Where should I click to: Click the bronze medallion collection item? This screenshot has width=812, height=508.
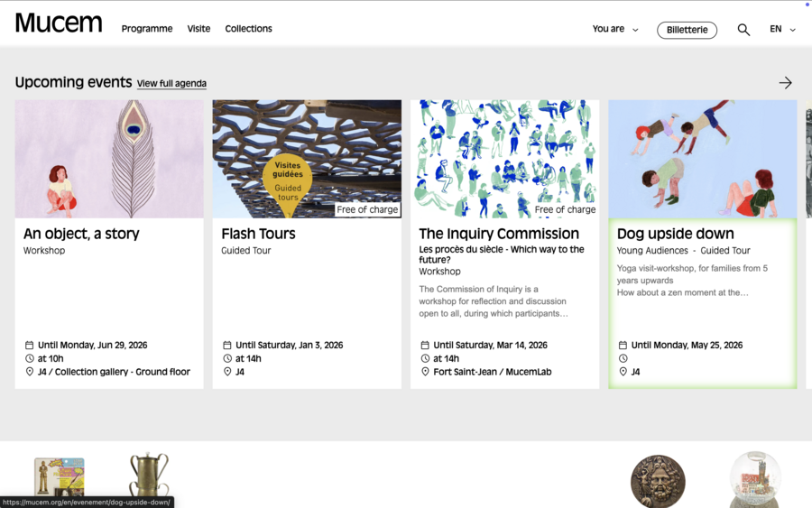658,481
